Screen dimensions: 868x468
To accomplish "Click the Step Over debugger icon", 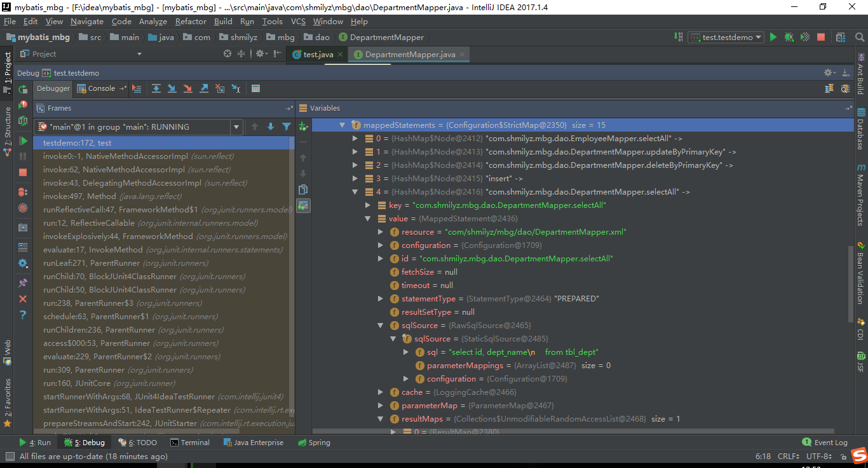I will [x=156, y=88].
